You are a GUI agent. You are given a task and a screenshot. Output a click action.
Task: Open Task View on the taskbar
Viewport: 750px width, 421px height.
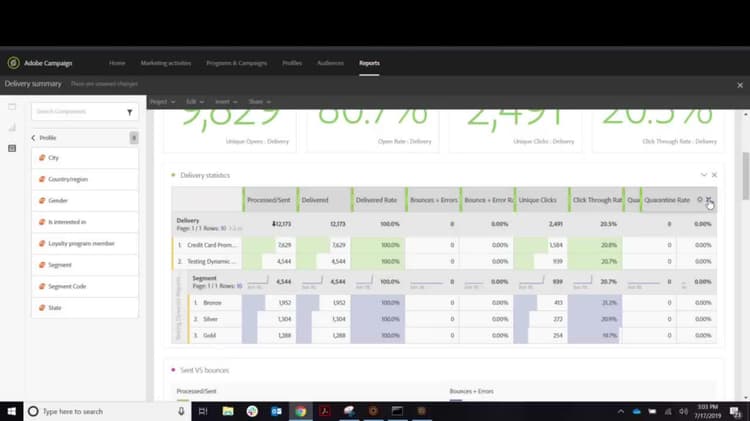(203, 411)
